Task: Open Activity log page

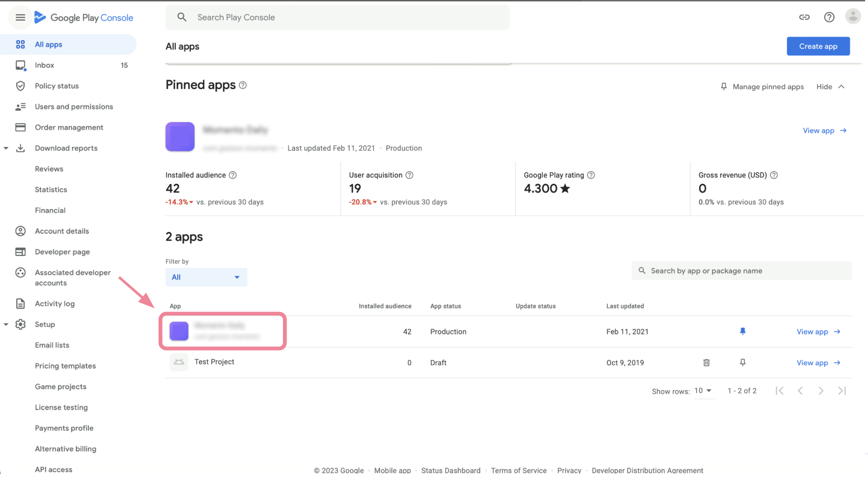Action: point(55,303)
